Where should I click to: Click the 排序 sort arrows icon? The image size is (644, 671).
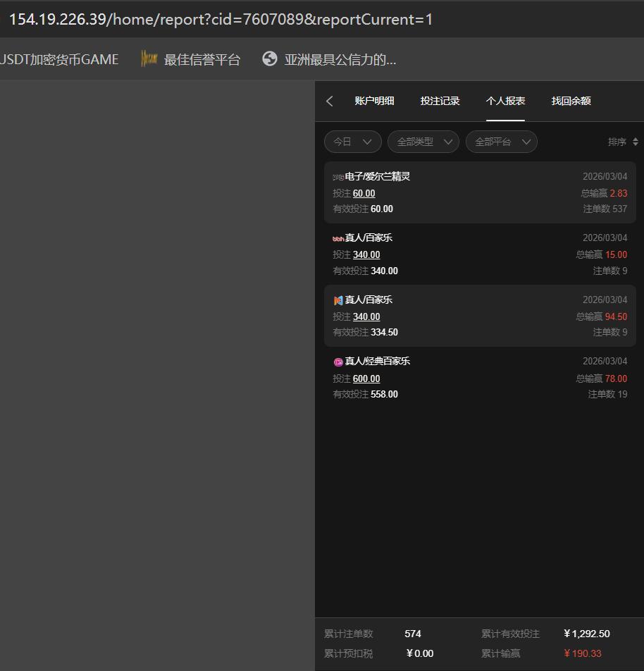pos(636,142)
